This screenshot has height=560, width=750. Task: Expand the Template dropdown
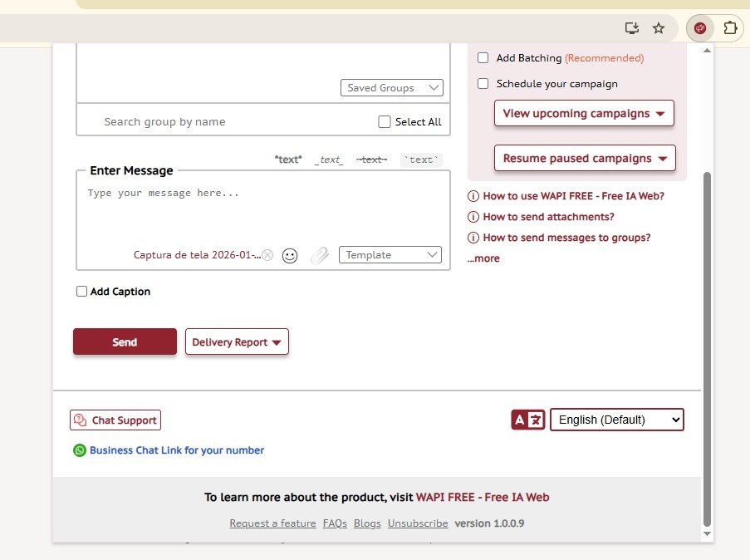tap(390, 255)
